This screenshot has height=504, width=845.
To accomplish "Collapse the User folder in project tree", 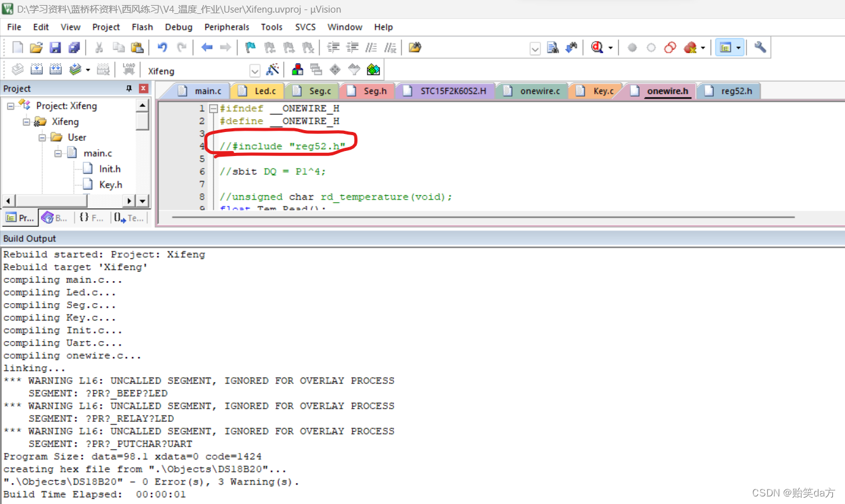I will (42, 137).
